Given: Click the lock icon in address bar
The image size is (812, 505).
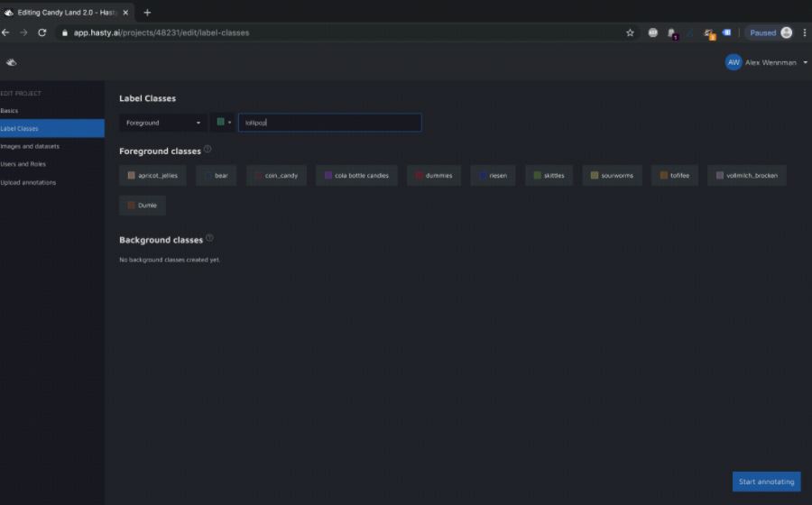Looking at the screenshot, I should 65,32.
